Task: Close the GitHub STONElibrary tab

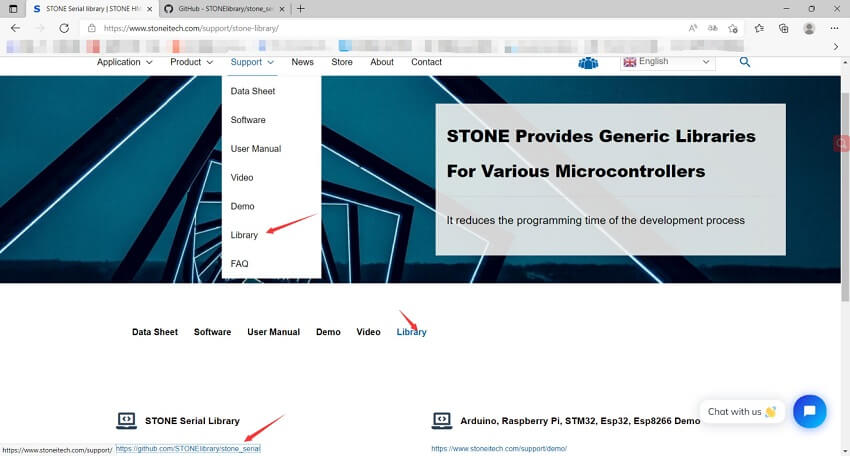Action: pos(282,9)
